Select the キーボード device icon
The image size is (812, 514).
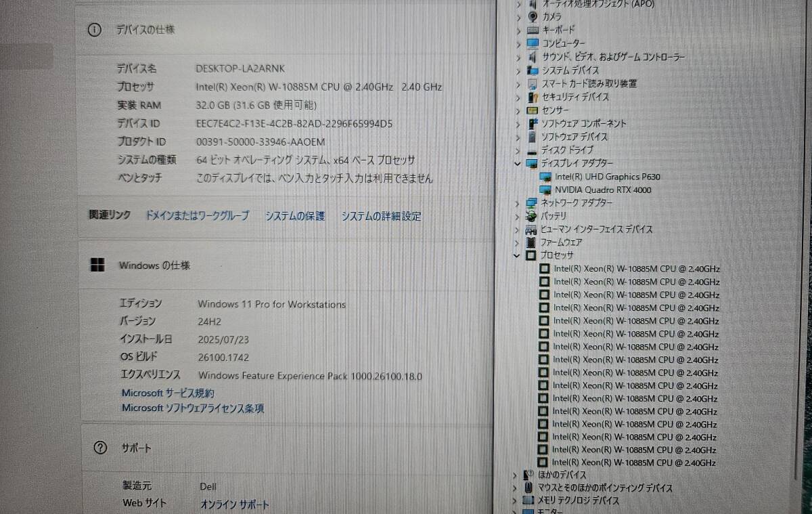[533, 30]
